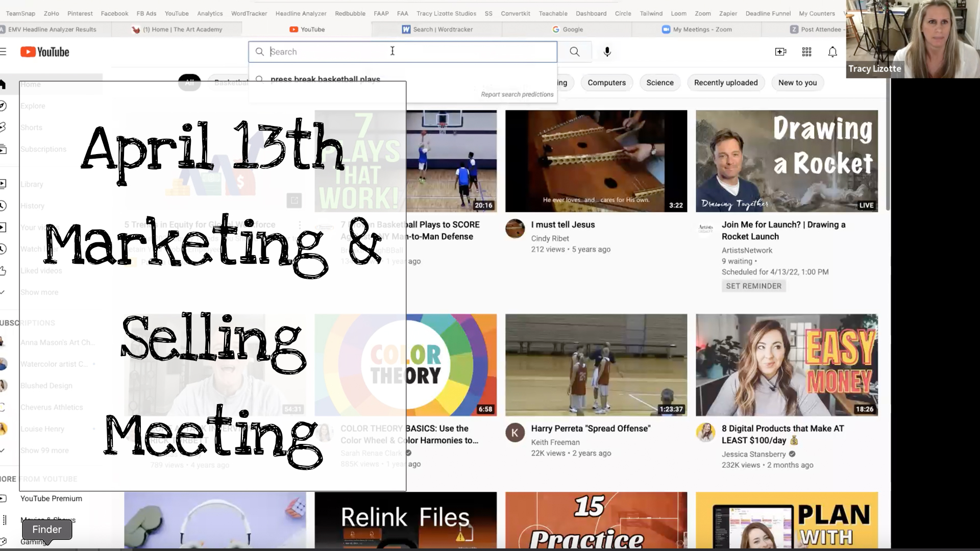Open the I must tell Jesus thumbnail
This screenshot has height=551, width=980.
click(x=596, y=161)
